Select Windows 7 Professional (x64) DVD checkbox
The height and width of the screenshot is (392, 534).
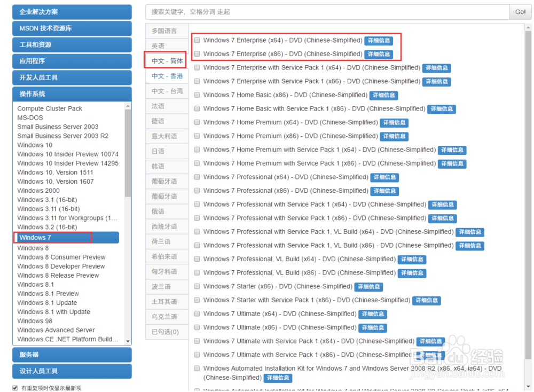click(x=197, y=177)
